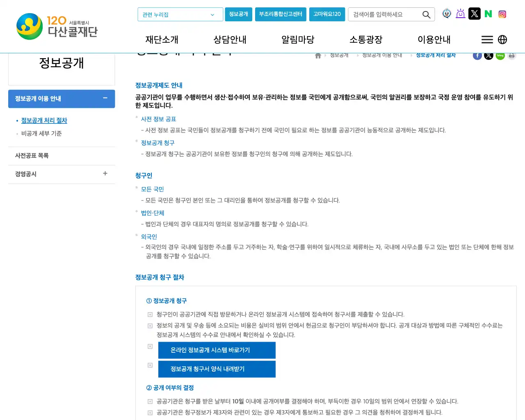Screen dimensions: 525x420
Task: Click the search magnifier icon
Action: coord(426,15)
